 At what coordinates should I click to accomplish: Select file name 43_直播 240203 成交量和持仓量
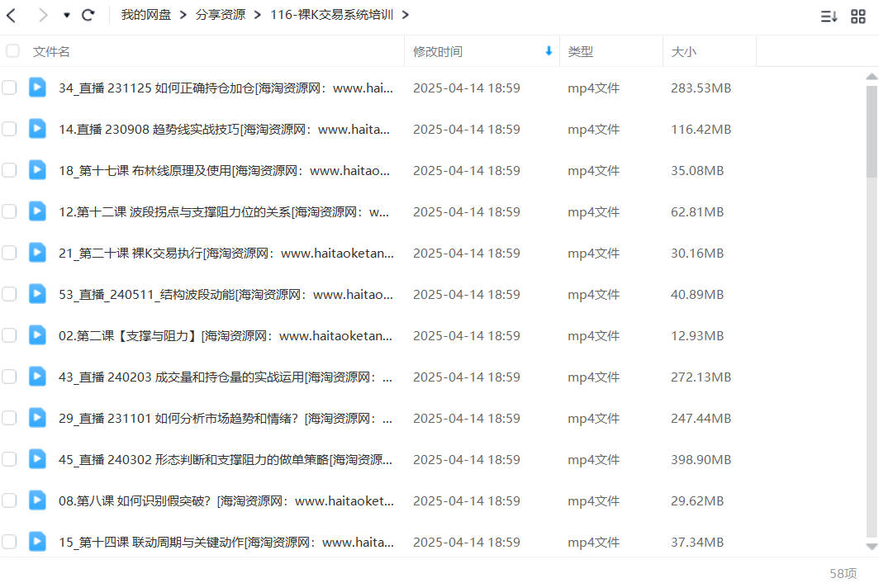[x=226, y=377]
